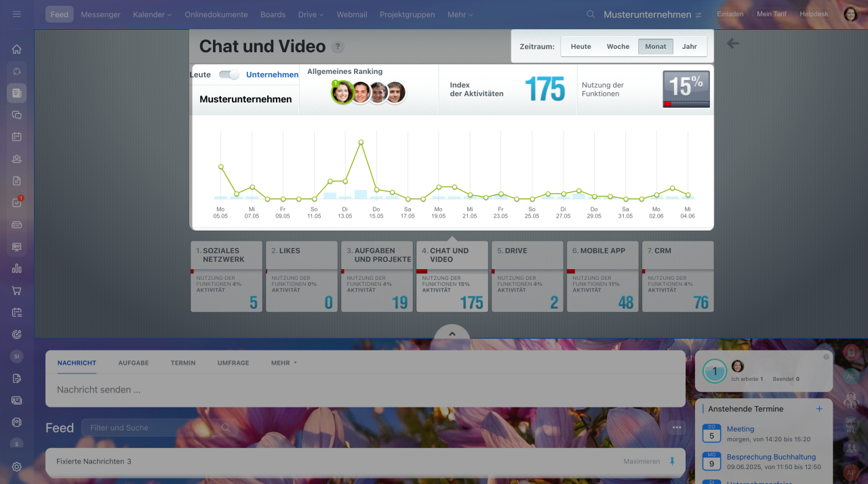868x484 pixels.
Task: Open the Mobile App metric card
Action: pyautogui.click(x=603, y=277)
